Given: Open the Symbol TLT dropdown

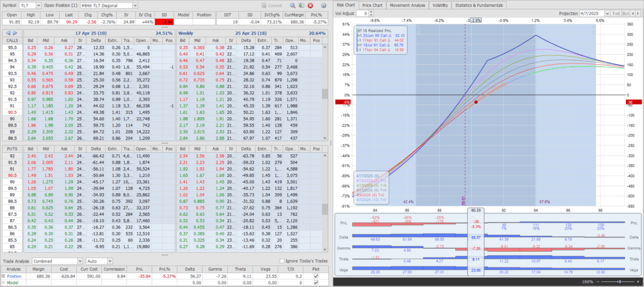Looking at the screenshot, I should tap(38, 5).
